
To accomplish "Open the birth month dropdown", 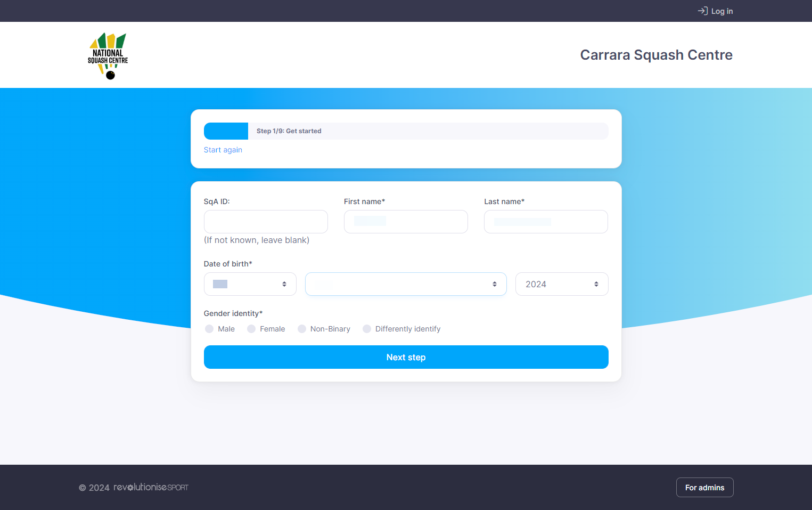I will (406, 284).
